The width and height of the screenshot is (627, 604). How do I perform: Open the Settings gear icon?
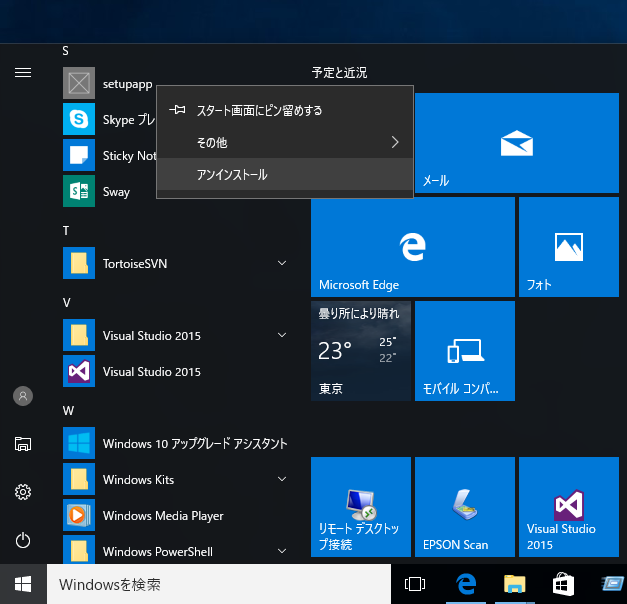coord(23,492)
